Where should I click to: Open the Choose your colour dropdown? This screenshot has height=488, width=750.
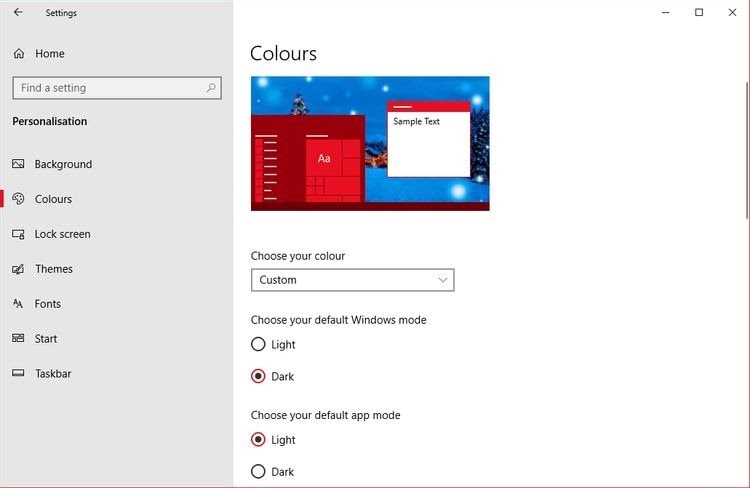(353, 280)
